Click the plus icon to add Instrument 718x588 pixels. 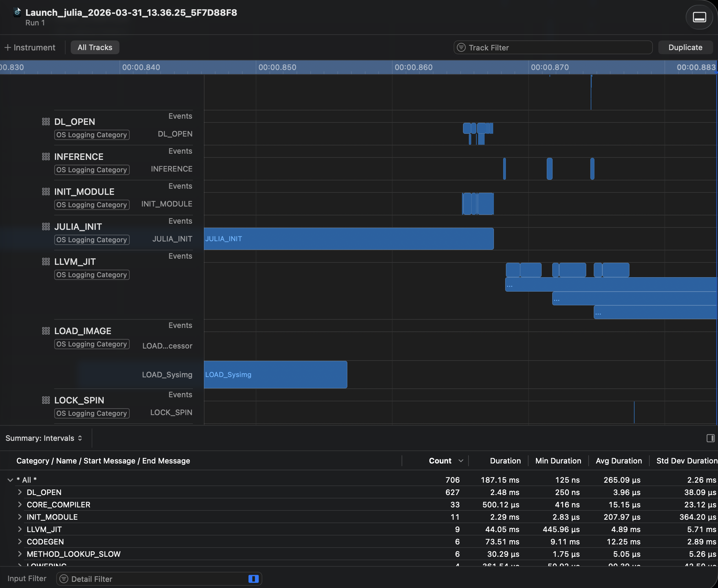tap(8, 48)
